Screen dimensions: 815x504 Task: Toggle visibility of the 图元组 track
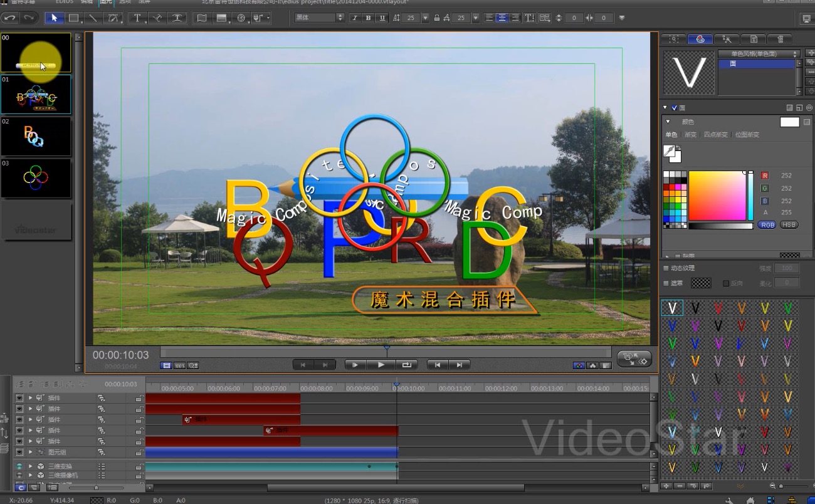point(19,452)
